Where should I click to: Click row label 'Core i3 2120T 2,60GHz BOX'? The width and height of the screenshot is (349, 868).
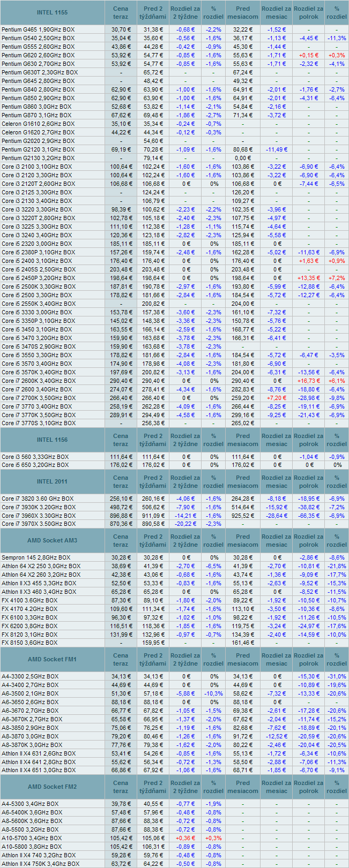39,184
